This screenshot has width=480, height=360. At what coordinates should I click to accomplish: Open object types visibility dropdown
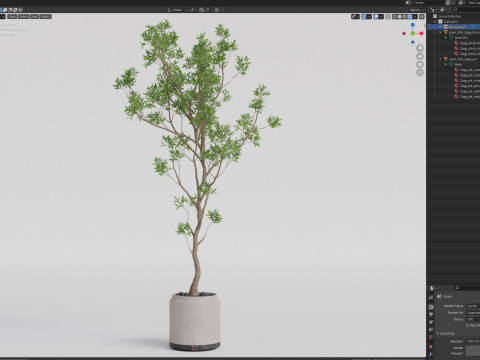click(355, 17)
